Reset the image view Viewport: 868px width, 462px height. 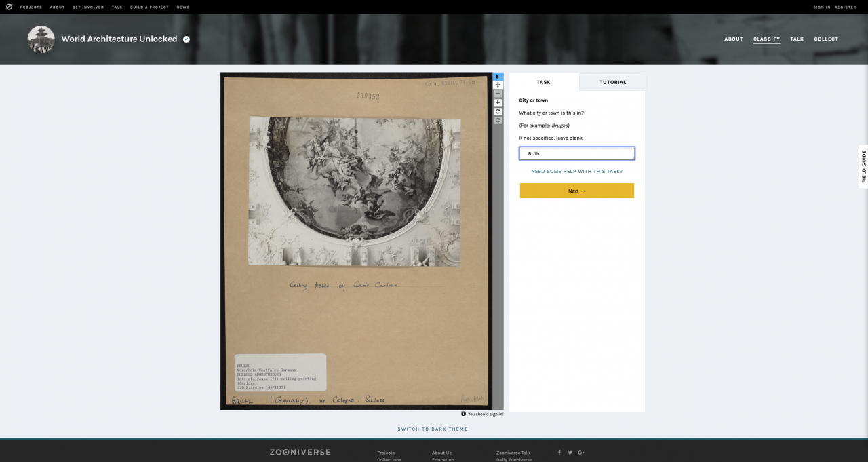click(x=498, y=120)
